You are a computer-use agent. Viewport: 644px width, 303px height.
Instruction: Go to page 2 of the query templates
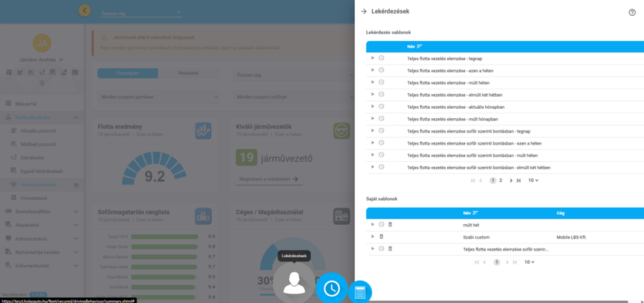[500, 180]
